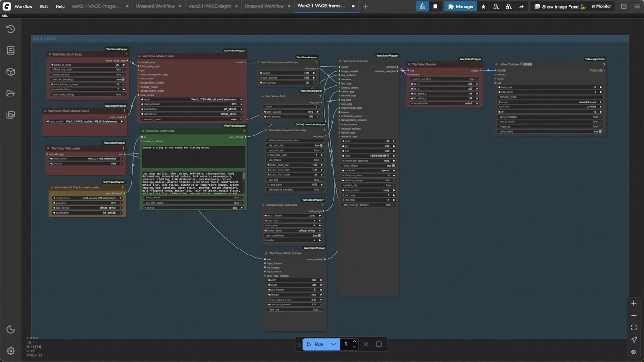Open the queue history sidebar icon
Image resolution: width=644 pixels, height=362 pixels.
click(11, 29)
